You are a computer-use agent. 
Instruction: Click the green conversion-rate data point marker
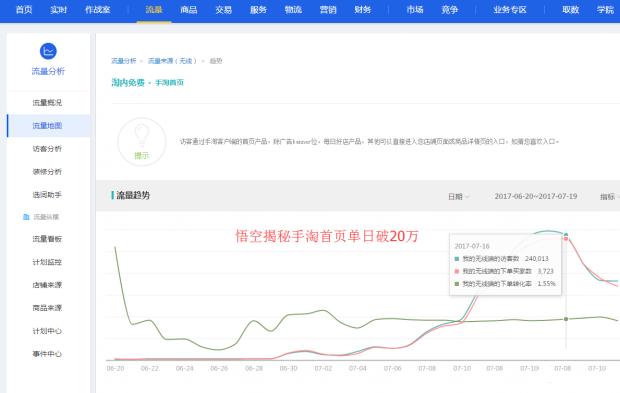pyautogui.click(x=566, y=319)
